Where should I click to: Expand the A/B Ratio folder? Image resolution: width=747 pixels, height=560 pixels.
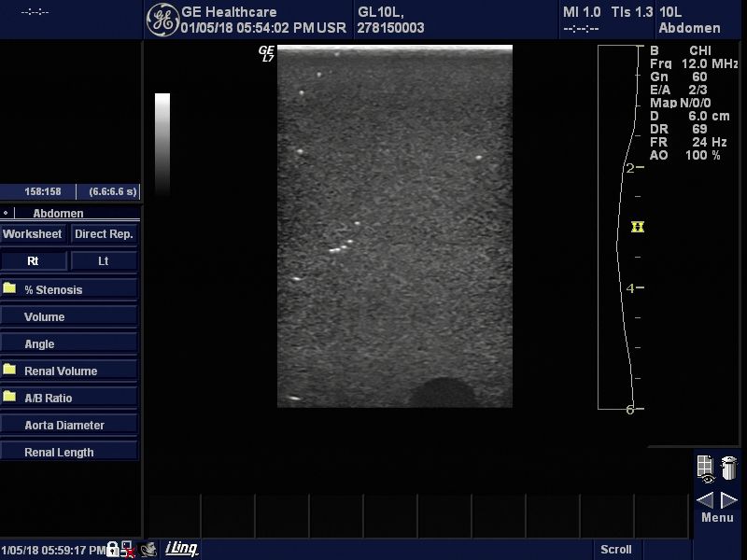[x=69, y=398]
